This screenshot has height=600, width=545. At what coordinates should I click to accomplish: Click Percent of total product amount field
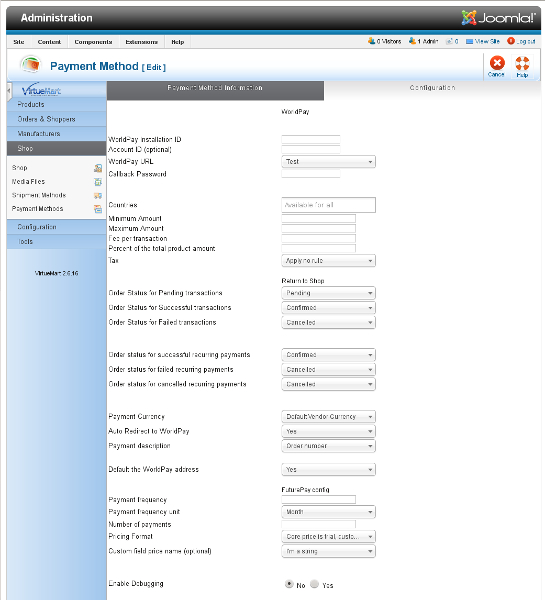coord(318,249)
